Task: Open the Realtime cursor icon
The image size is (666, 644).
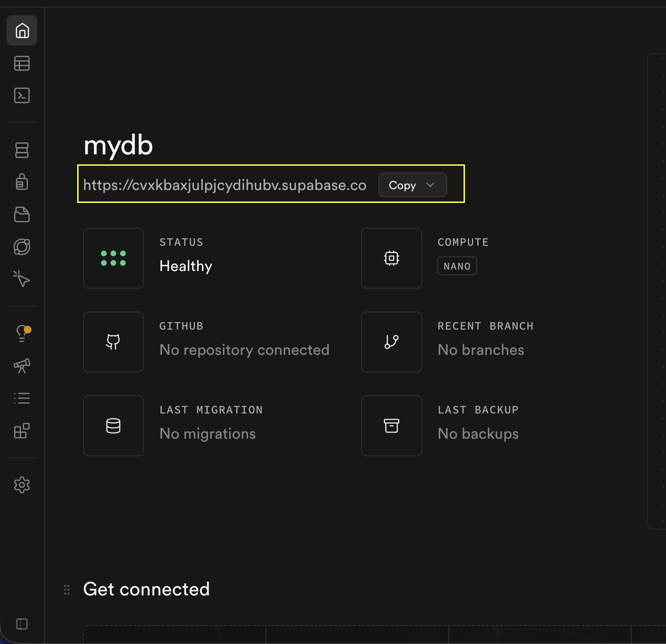Action: pos(22,279)
